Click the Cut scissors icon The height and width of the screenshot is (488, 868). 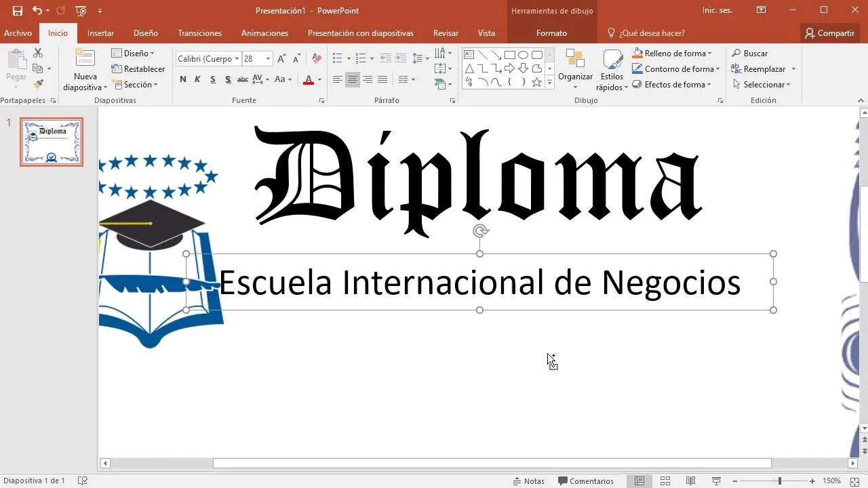pos(38,53)
